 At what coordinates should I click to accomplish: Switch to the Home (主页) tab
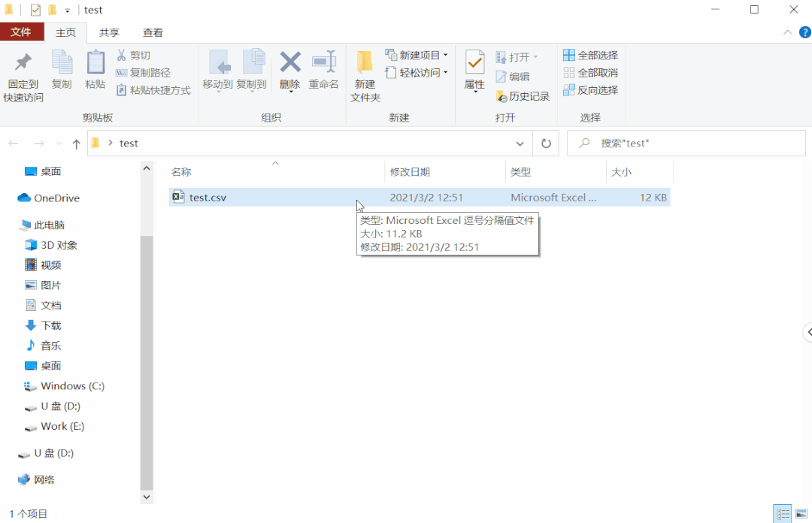pos(65,32)
